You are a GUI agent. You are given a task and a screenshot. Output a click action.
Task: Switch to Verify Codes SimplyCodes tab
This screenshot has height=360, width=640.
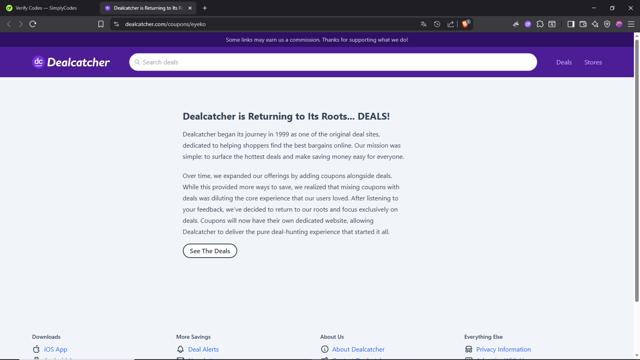tap(46, 8)
